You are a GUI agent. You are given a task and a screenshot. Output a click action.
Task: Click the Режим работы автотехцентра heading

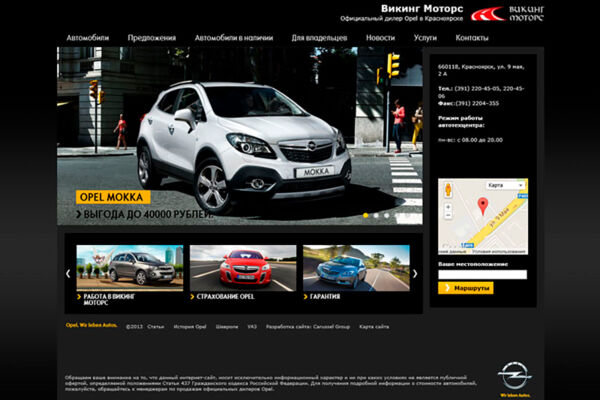pos(461,121)
